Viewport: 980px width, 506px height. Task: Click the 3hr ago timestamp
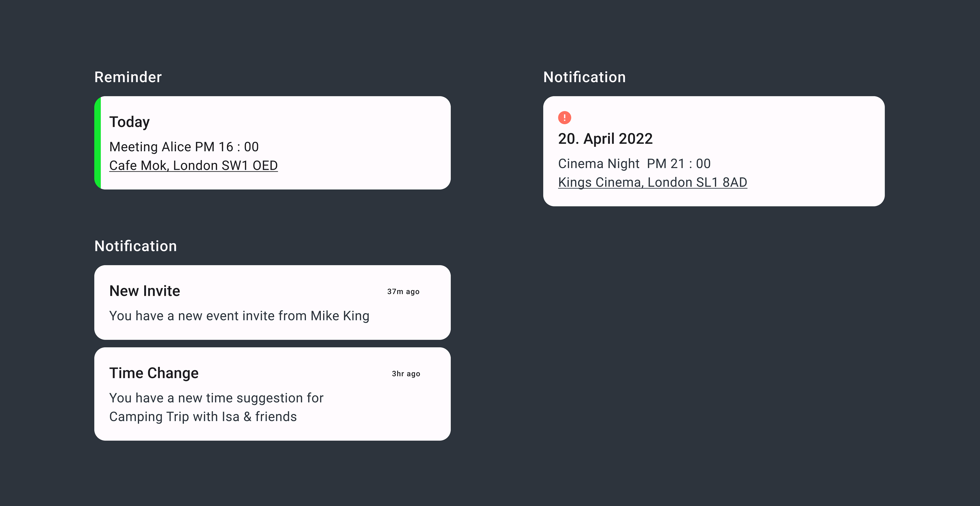406,374
